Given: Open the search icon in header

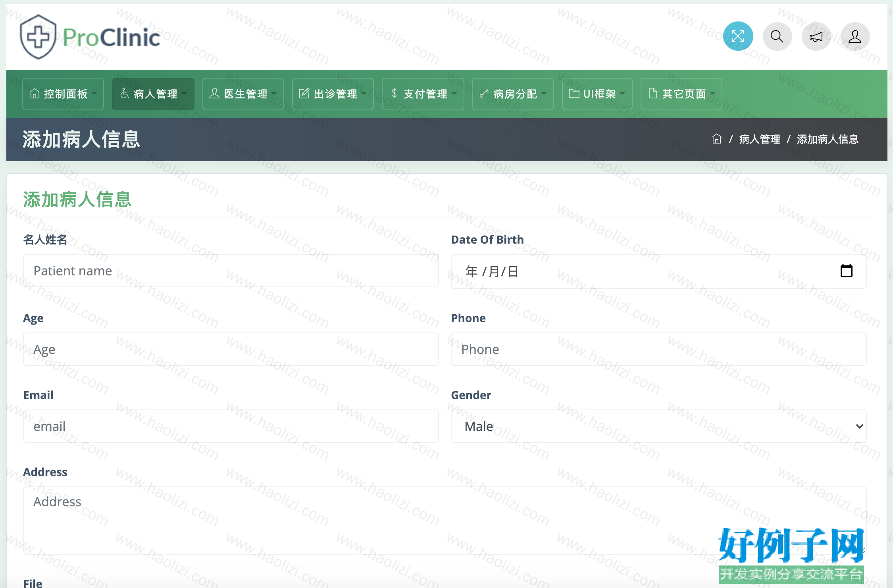Looking at the screenshot, I should (x=777, y=37).
